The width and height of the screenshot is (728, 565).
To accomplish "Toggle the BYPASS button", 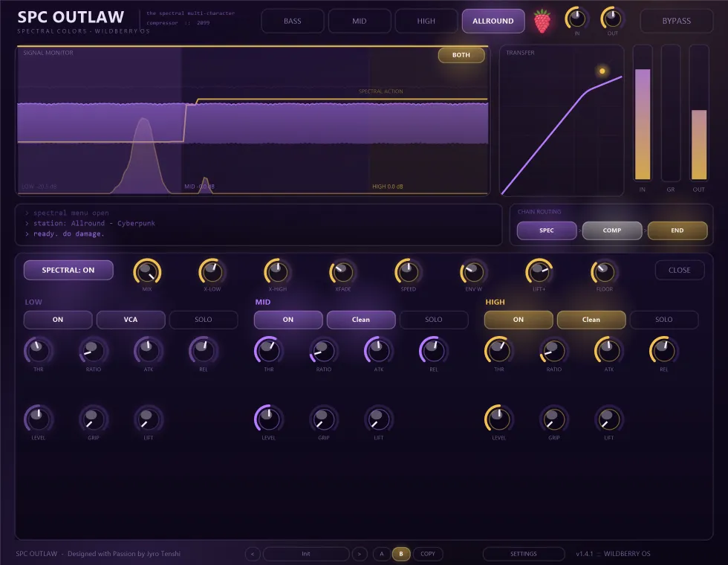I will (677, 21).
